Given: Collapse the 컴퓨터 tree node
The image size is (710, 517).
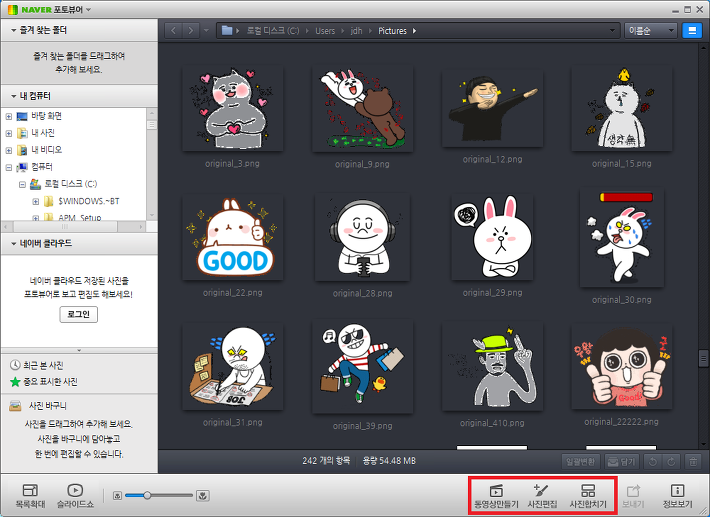Looking at the screenshot, I should 9,168.
